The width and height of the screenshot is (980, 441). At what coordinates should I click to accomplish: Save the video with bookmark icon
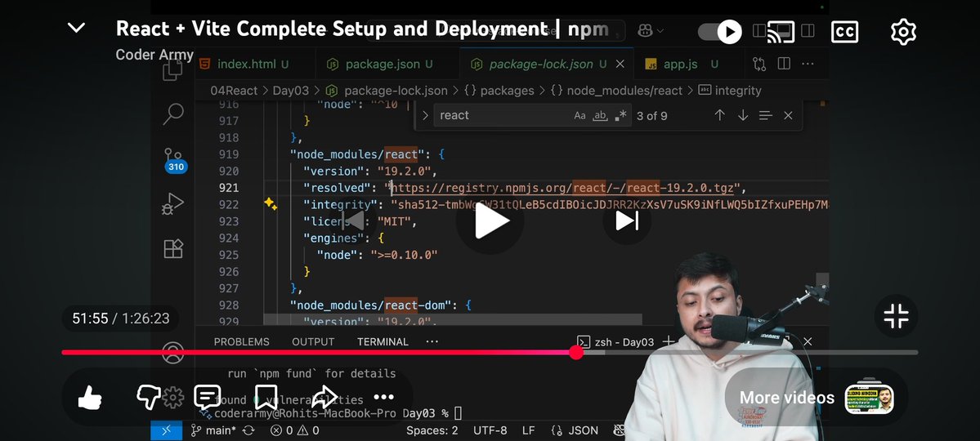[x=266, y=397]
